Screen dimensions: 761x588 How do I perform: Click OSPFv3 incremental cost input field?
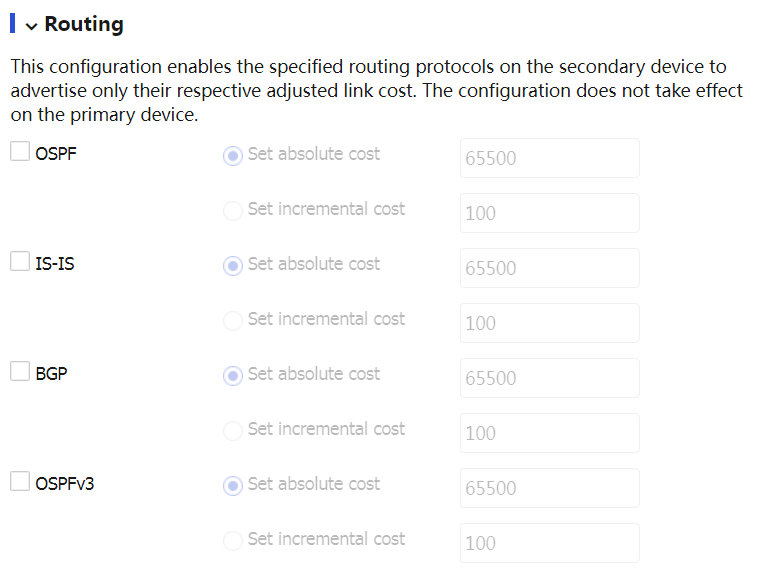(x=549, y=543)
